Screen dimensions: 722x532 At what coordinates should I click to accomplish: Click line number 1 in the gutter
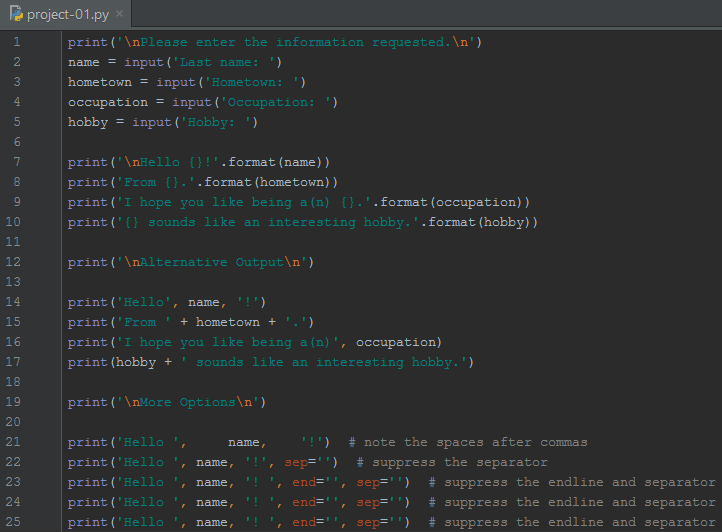click(17, 42)
